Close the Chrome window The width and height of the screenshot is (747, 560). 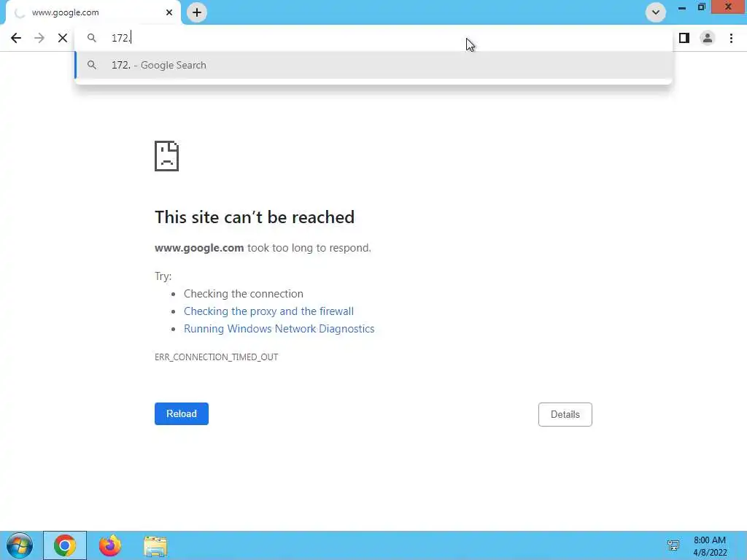(x=729, y=7)
